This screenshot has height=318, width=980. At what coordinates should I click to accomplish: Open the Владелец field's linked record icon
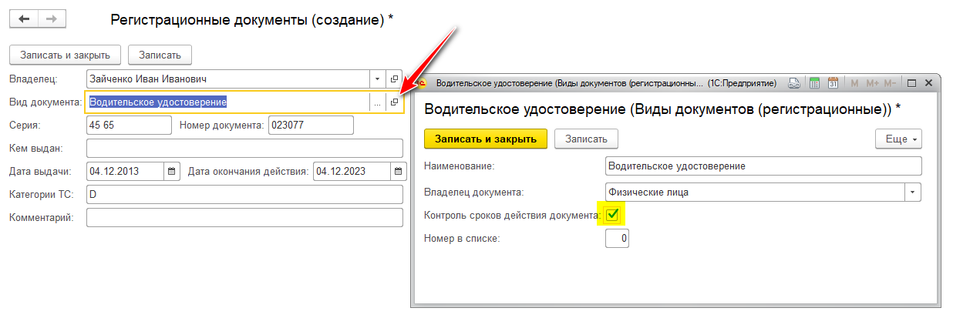[394, 79]
